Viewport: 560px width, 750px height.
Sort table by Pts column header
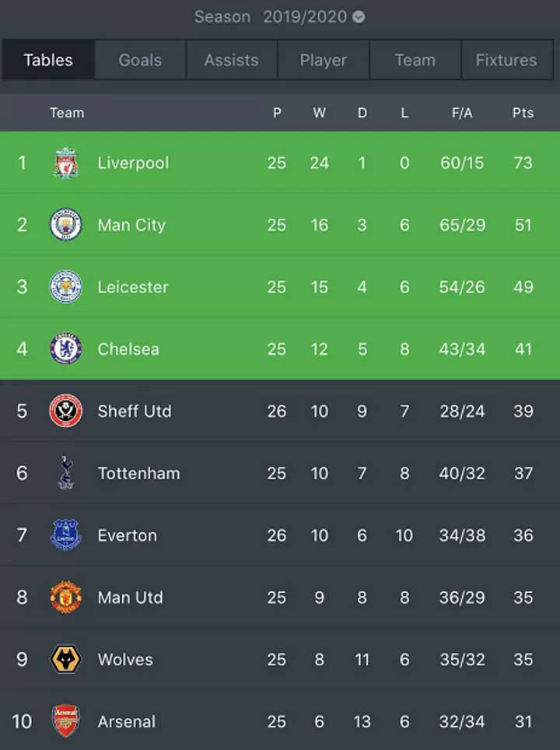tap(523, 113)
